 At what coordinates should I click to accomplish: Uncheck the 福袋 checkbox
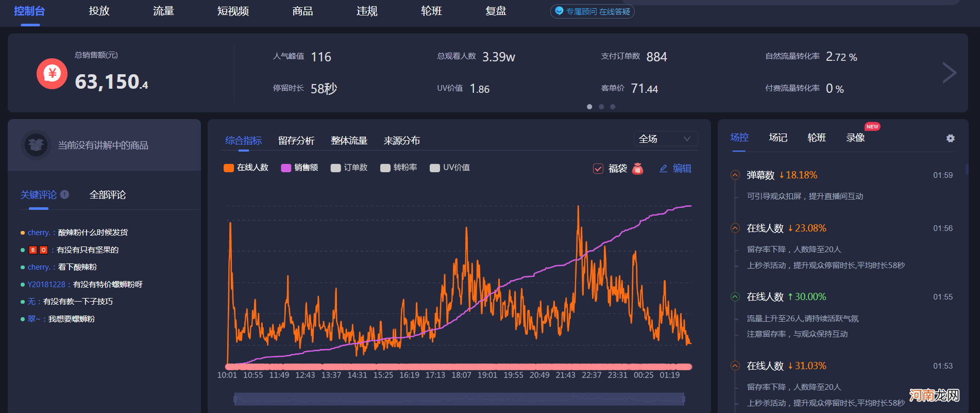coord(598,169)
